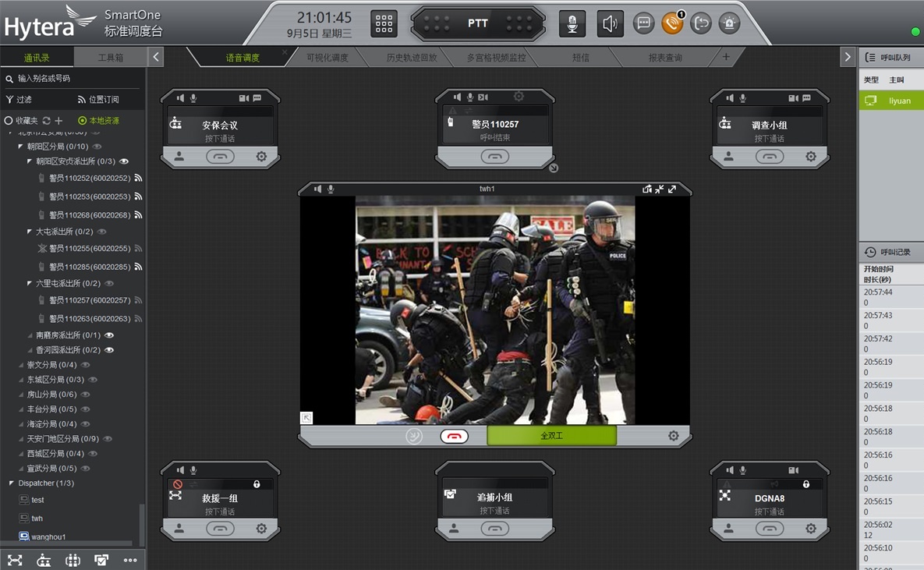Toggle the eye icon for 朝阳区分局
The image size is (924, 570).
[97, 146]
